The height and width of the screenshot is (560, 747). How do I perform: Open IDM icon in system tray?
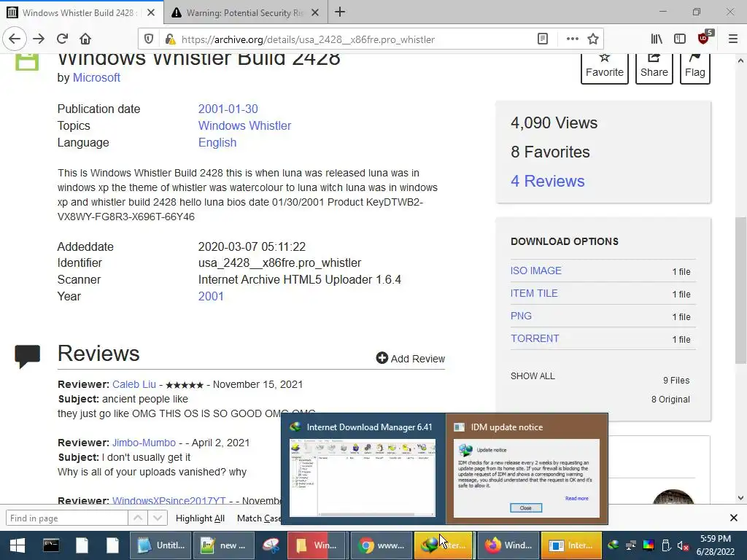[614, 545]
